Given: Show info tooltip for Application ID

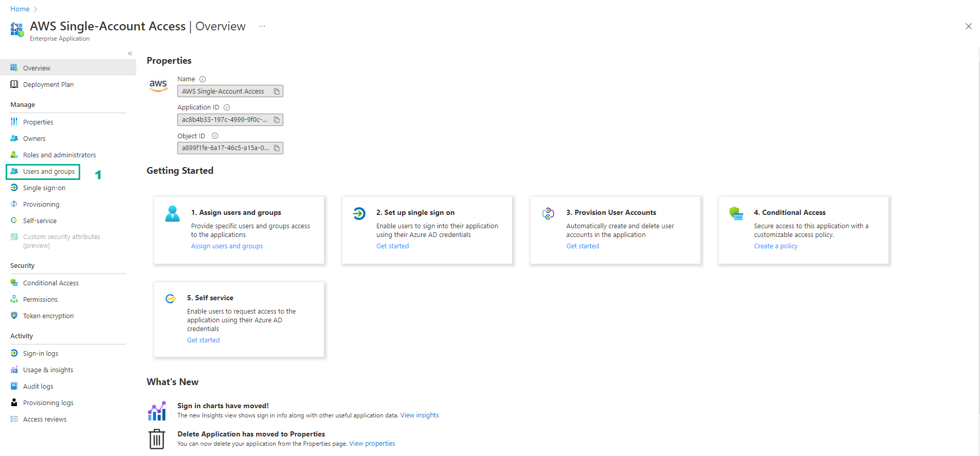Looking at the screenshot, I should click(227, 107).
